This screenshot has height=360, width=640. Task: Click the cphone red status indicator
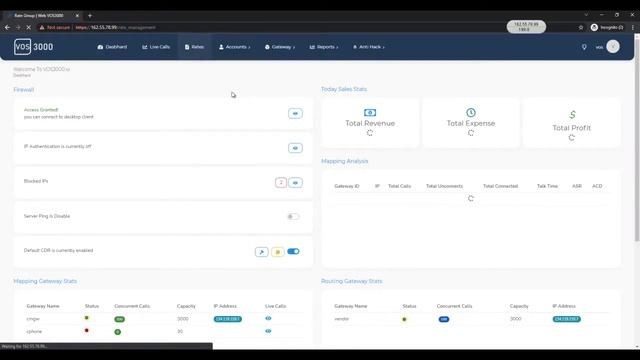pyautogui.click(x=87, y=330)
